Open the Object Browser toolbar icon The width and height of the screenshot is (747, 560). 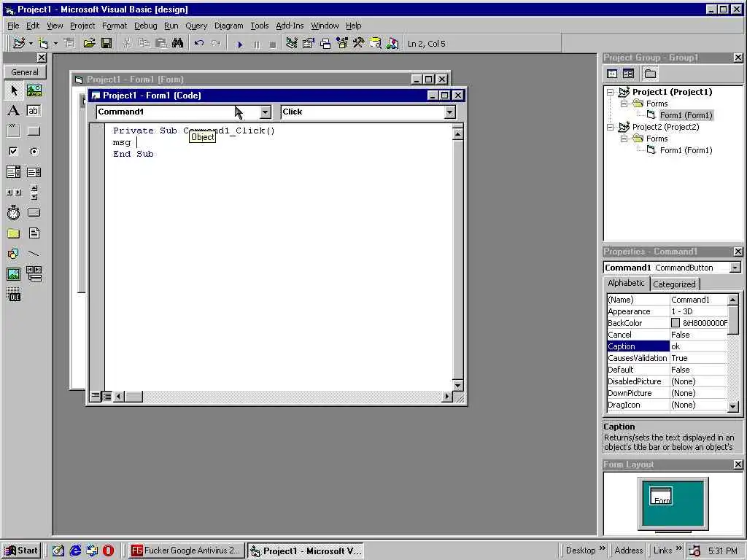point(342,44)
